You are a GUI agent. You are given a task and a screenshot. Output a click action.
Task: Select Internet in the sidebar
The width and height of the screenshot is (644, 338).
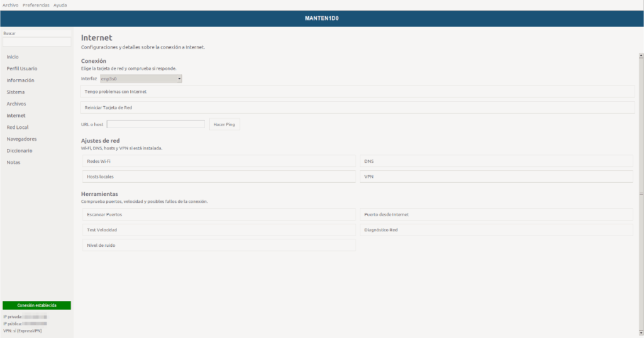(x=16, y=116)
